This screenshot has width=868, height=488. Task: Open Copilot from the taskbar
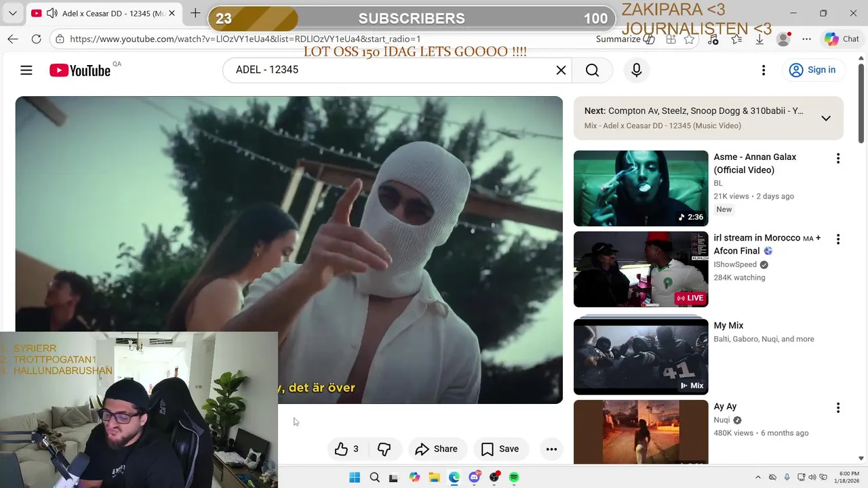point(414,477)
